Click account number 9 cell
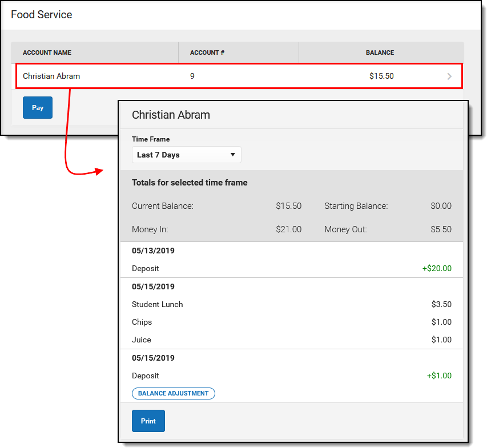The height and width of the screenshot is (448, 487). (192, 76)
